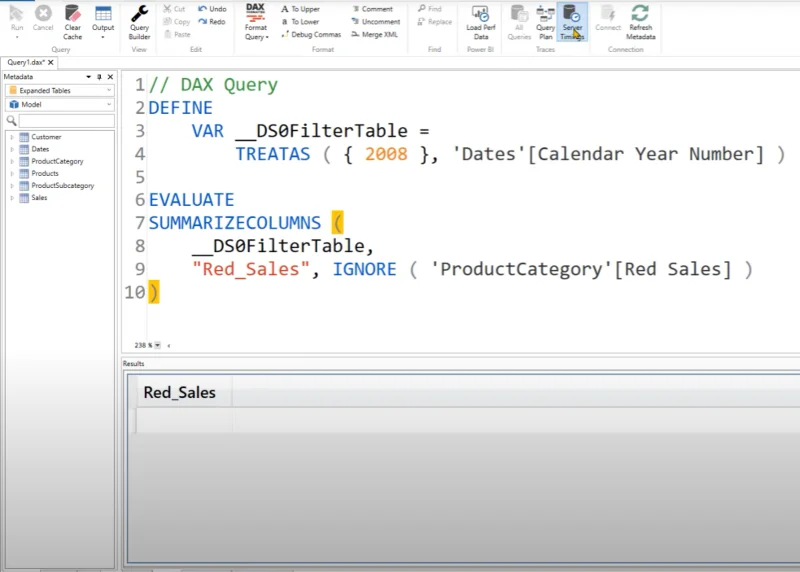Toggle the Server Timings trace
The height and width of the screenshot is (572, 800).
pyautogui.click(x=572, y=22)
